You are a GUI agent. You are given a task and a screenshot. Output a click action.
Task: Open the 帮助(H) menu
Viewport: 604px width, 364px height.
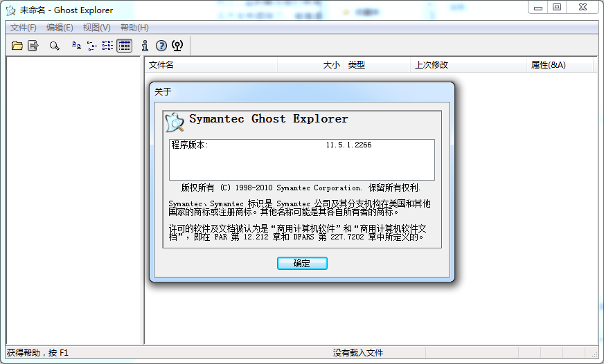click(134, 28)
